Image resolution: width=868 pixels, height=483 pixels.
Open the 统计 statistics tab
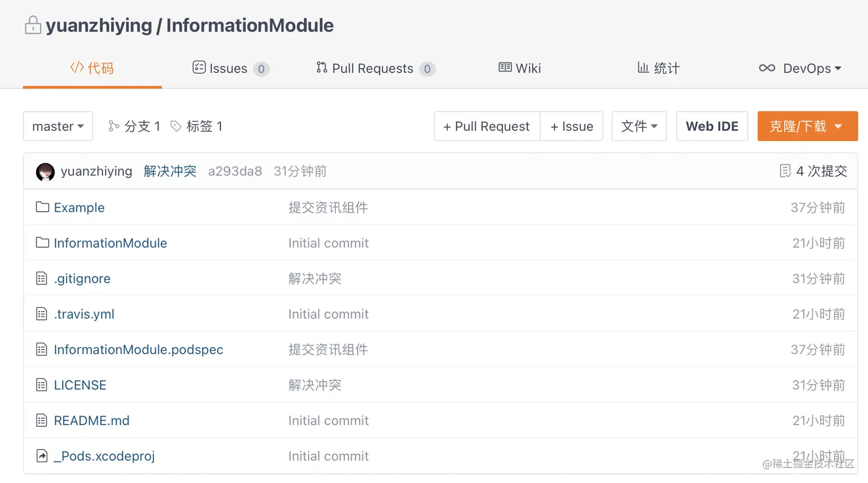658,68
